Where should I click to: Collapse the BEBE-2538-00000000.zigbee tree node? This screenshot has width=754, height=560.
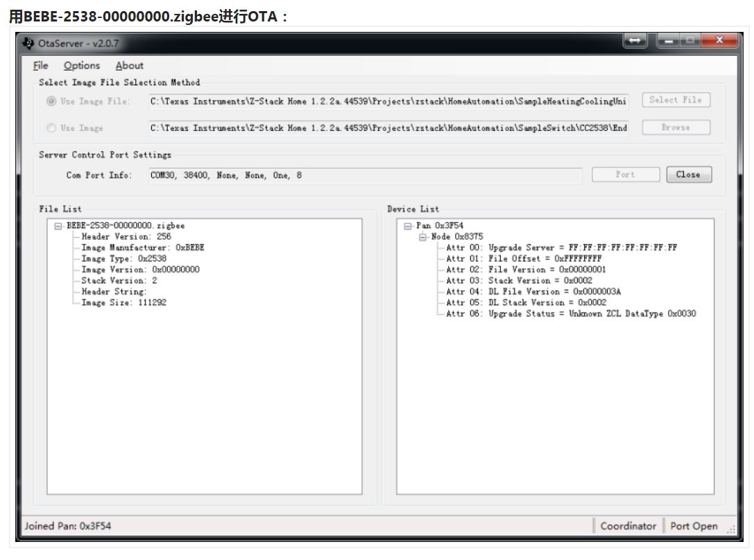pos(58,226)
